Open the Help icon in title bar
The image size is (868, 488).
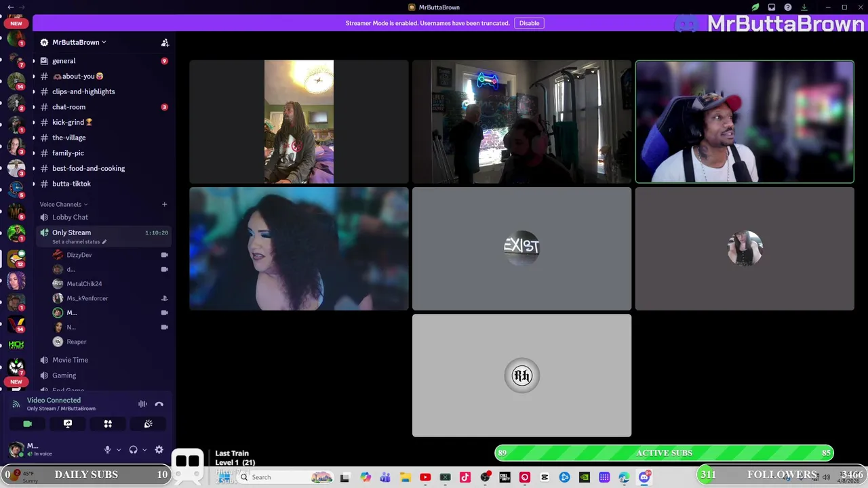(x=788, y=7)
